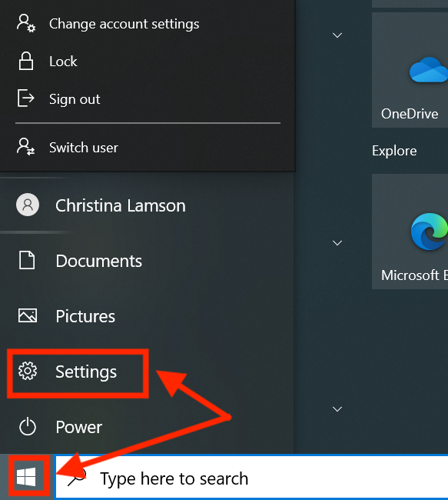Viewport: 448px width, 500px height.
Task: Click the Lock padlock icon
Action: pyautogui.click(x=26, y=61)
